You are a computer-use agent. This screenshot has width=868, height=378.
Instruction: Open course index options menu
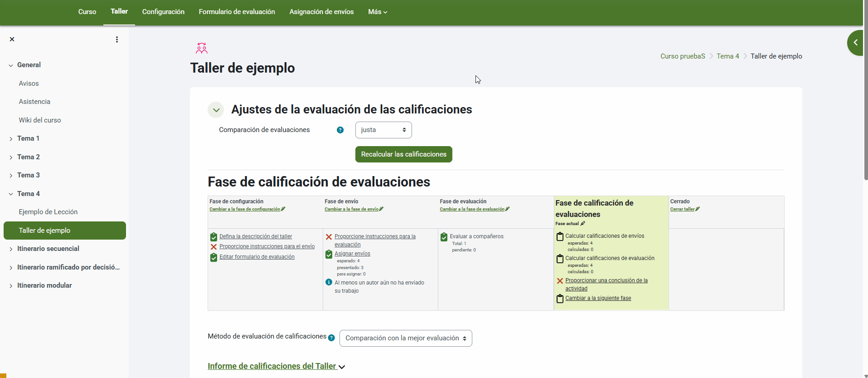(x=117, y=39)
